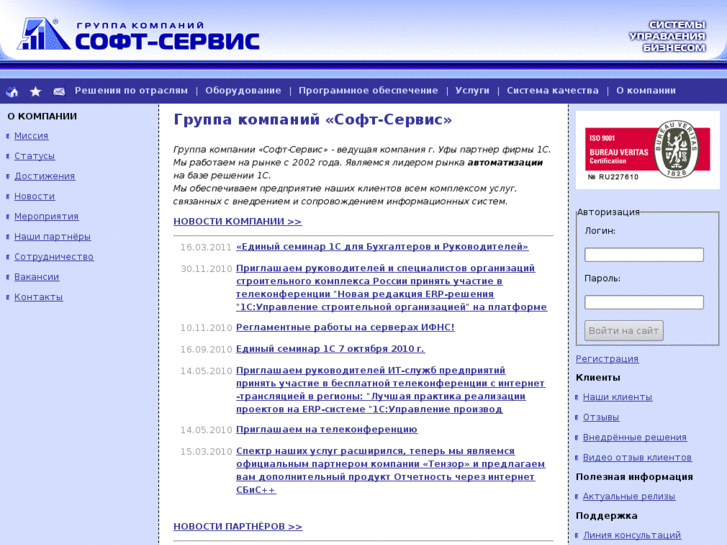
Task: Click the star favorites icon
Action: coord(35,91)
